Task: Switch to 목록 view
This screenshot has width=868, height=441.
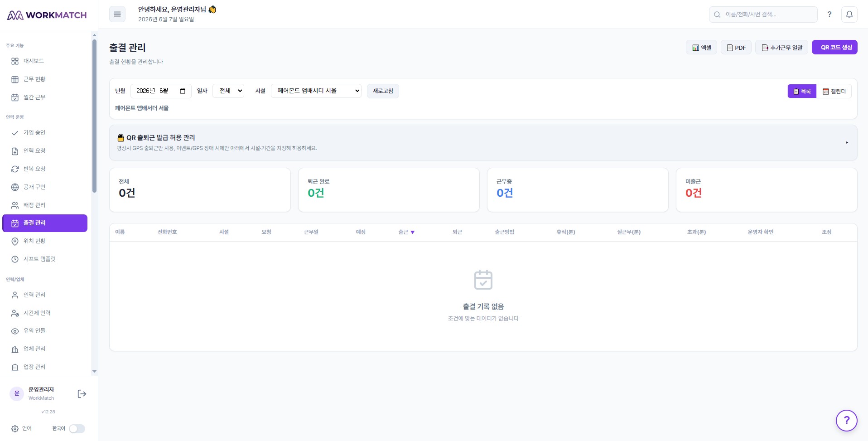Action: [x=802, y=91]
